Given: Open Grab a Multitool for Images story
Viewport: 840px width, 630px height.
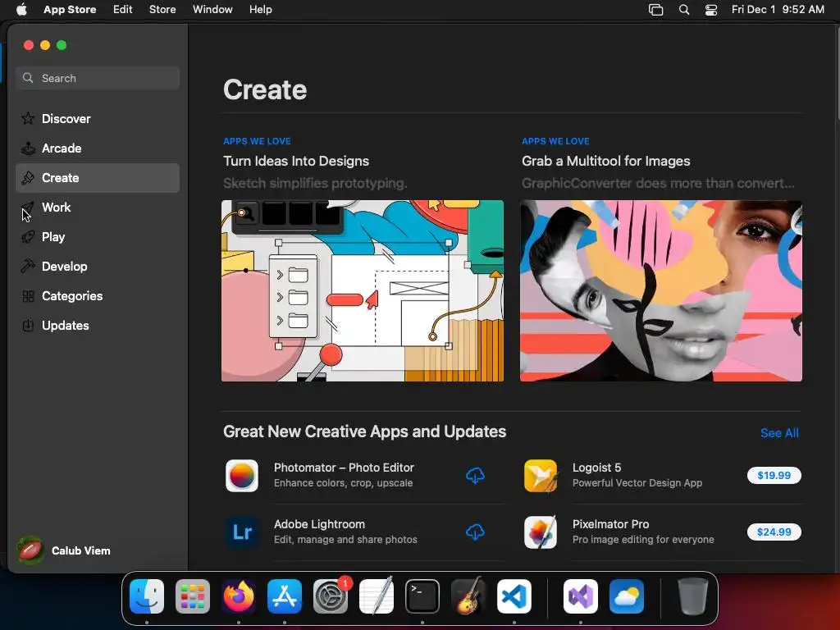Looking at the screenshot, I should coord(606,162).
